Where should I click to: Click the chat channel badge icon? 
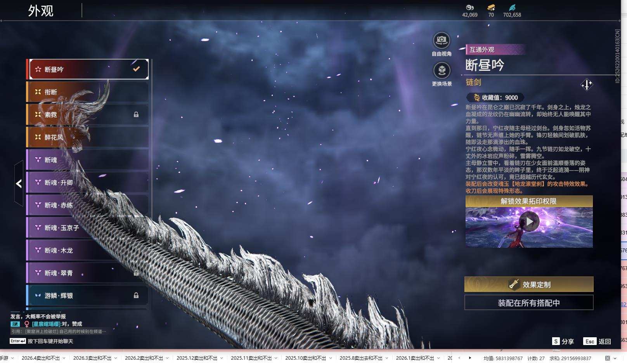15,324
